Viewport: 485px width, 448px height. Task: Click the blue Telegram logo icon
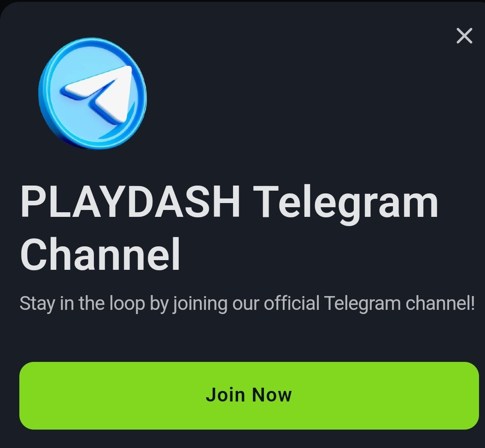click(x=93, y=93)
